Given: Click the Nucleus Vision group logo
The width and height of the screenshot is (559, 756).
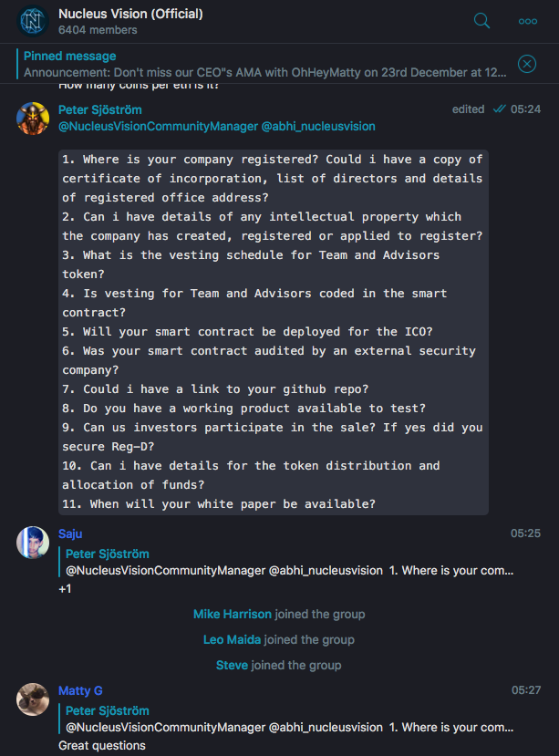Looking at the screenshot, I should tap(33, 21).
